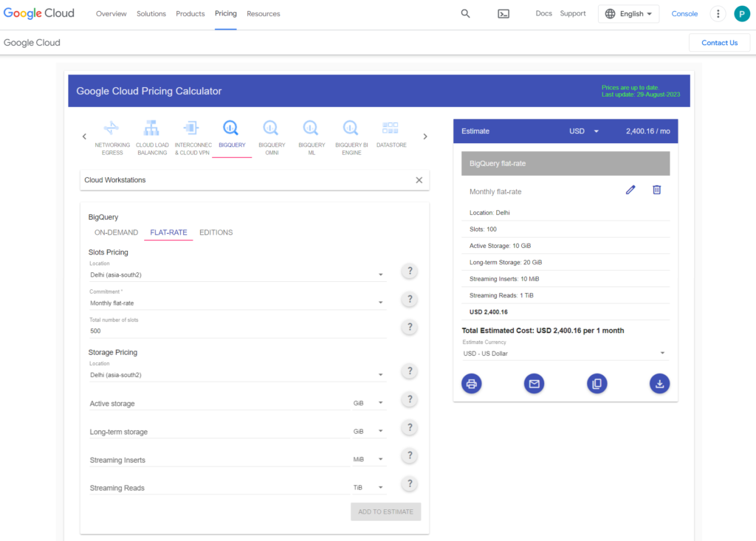This screenshot has height=541, width=756.
Task: Show more products with right arrow
Action: (x=425, y=137)
